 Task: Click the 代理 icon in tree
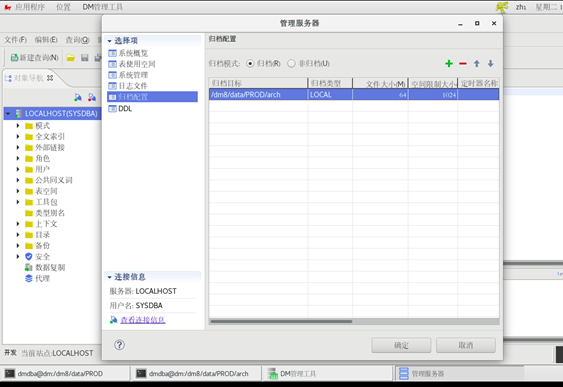(x=29, y=278)
